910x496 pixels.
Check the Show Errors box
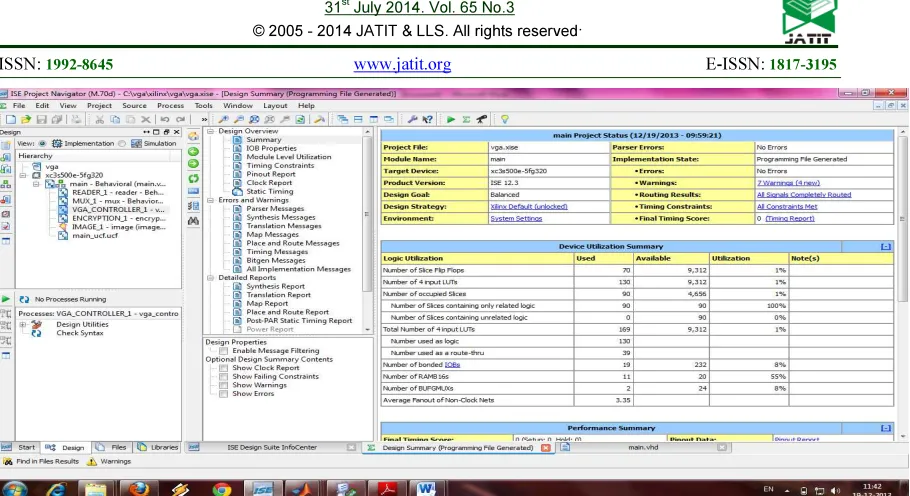pos(223,394)
